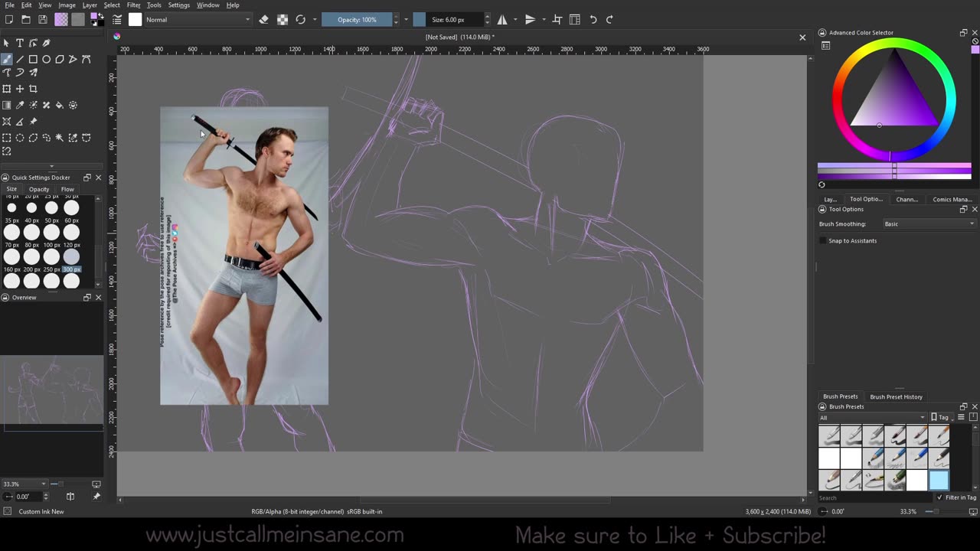
Task: Select the Elliptical Selection tool
Action: tap(20, 138)
